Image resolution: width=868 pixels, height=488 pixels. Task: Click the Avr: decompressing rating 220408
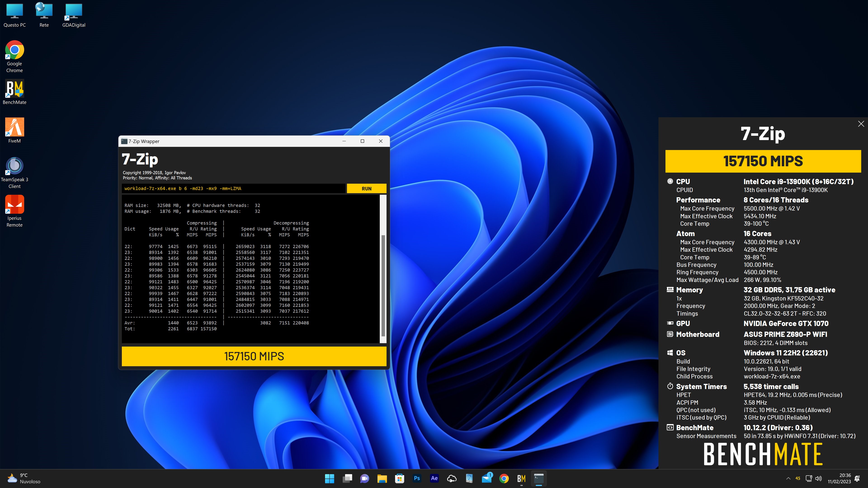pos(301,323)
